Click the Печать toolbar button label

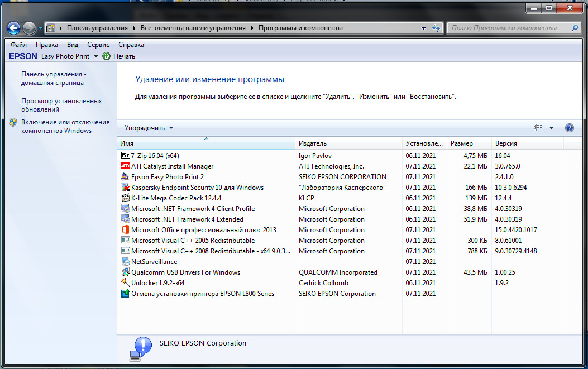124,56
